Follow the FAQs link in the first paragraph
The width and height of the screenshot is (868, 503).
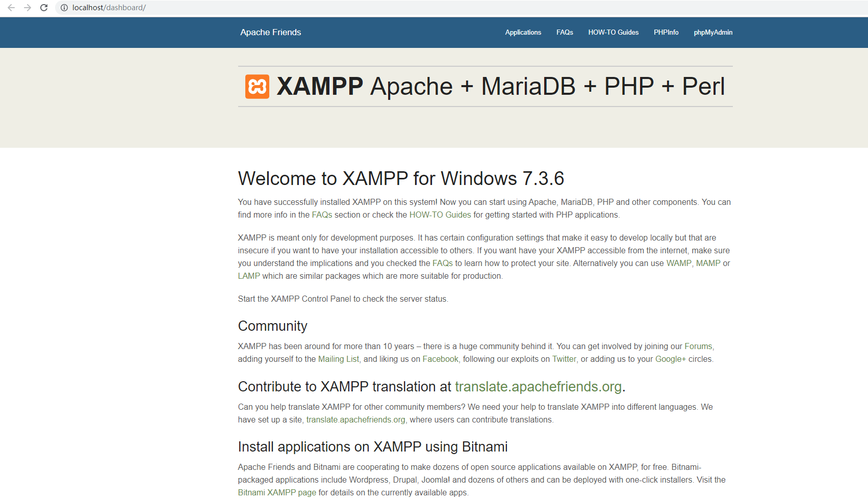click(x=322, y=215)
